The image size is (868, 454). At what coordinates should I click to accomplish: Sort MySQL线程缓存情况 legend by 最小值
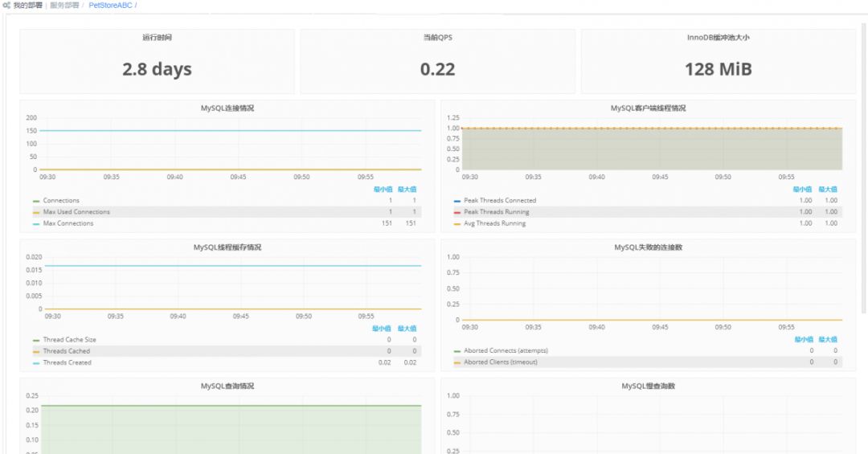(x=382, y=329)
